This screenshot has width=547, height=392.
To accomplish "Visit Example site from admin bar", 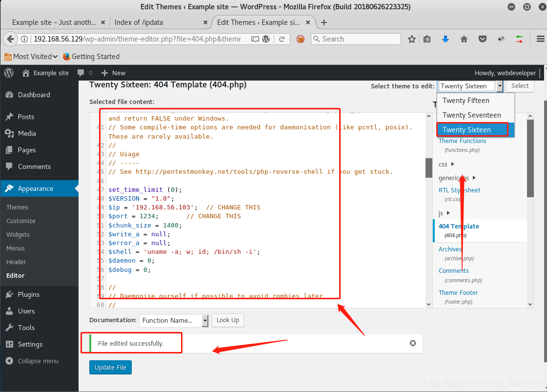I will tap(45, 73).
